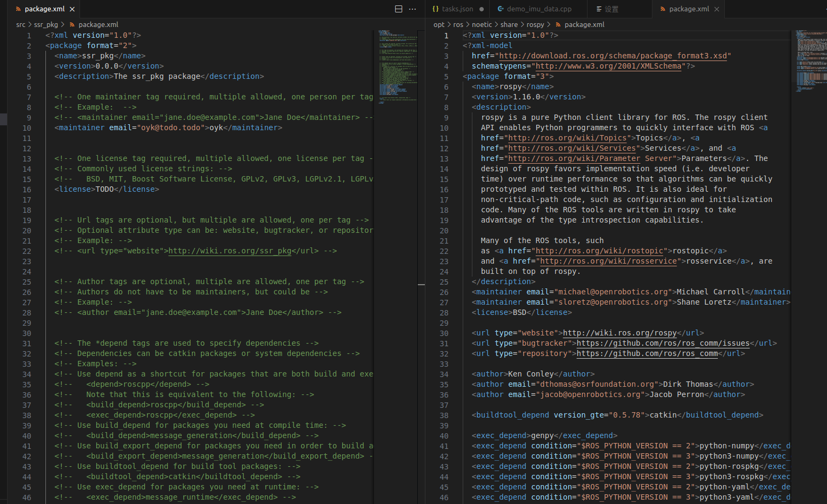Click line number 10 in left editor

coord(27,127)
